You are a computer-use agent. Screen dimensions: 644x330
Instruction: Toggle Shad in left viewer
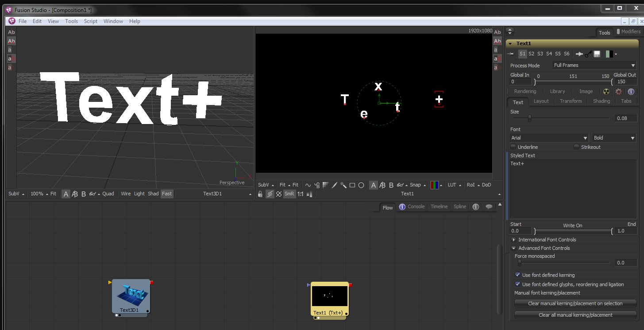pos(153,194)
